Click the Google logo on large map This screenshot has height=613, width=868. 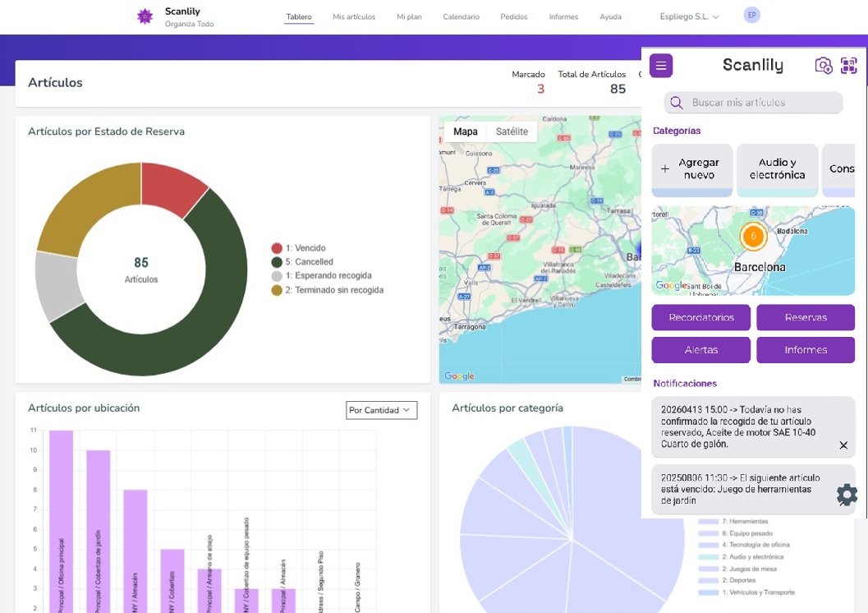[460, 376]
